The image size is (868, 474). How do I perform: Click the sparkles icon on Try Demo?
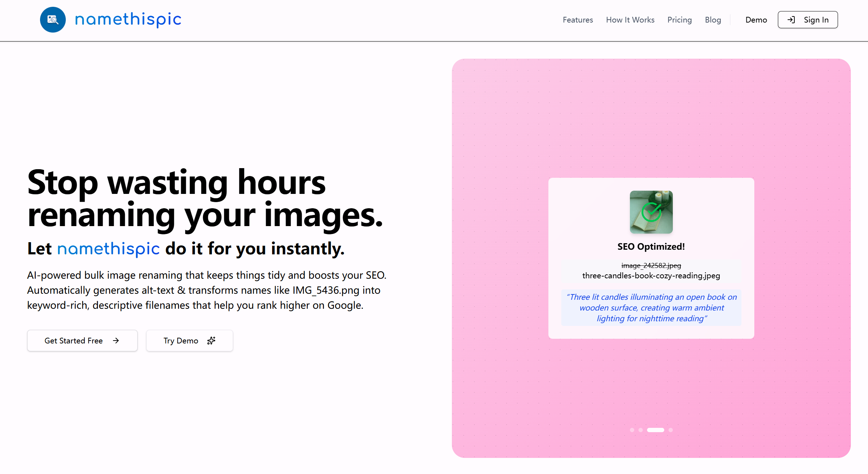pos(211,341)
